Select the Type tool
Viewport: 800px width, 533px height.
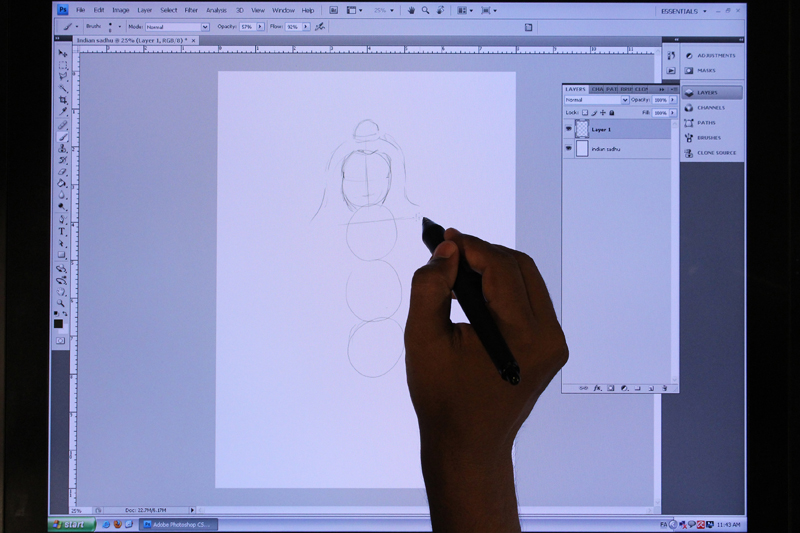(62, 232)
